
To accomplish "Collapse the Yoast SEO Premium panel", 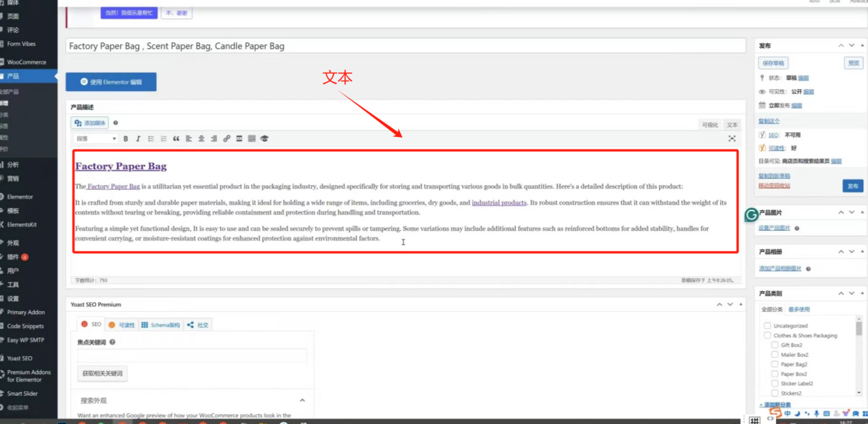I will pyautogui.click(x=741, y=304).
